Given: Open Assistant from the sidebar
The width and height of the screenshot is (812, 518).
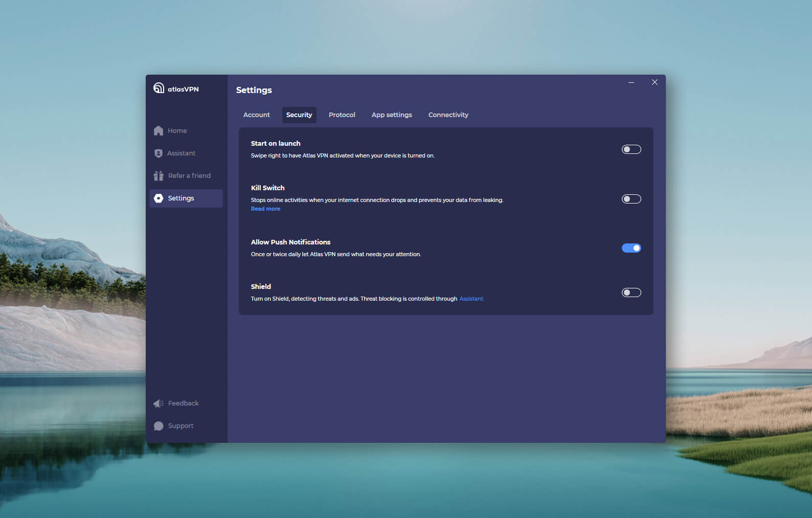Looking at the screenshot, I should click(186, 153).
